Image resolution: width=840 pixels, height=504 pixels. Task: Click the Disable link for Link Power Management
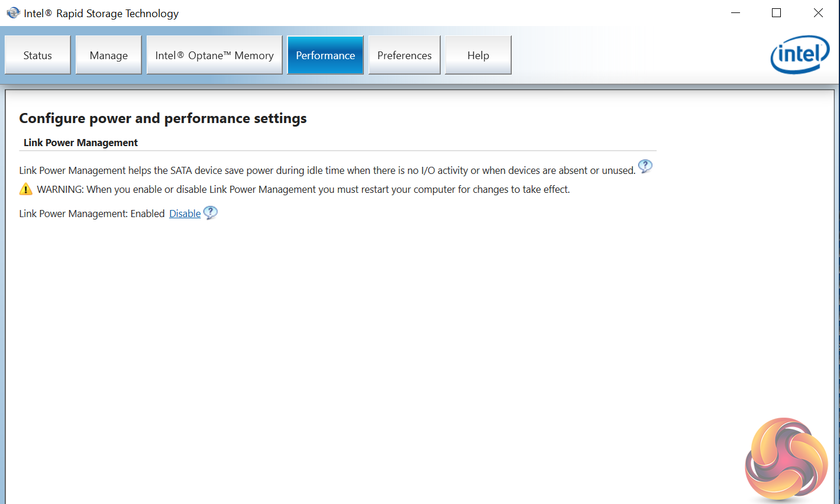(x=185, y=214)
